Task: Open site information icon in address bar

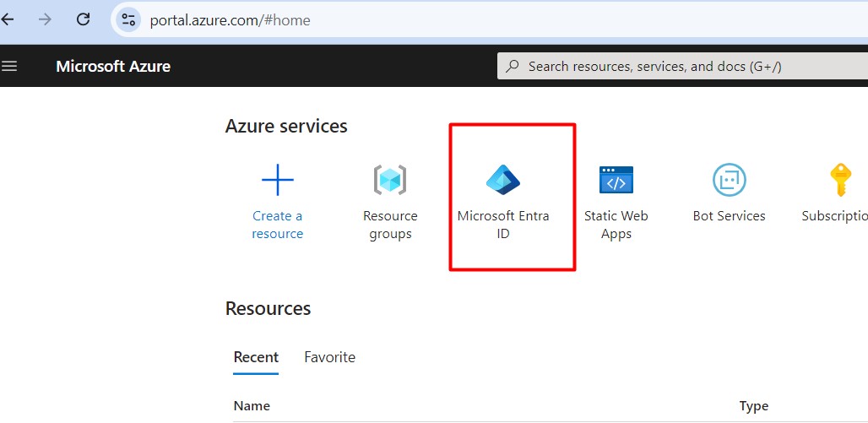Action: pos(128,20)
